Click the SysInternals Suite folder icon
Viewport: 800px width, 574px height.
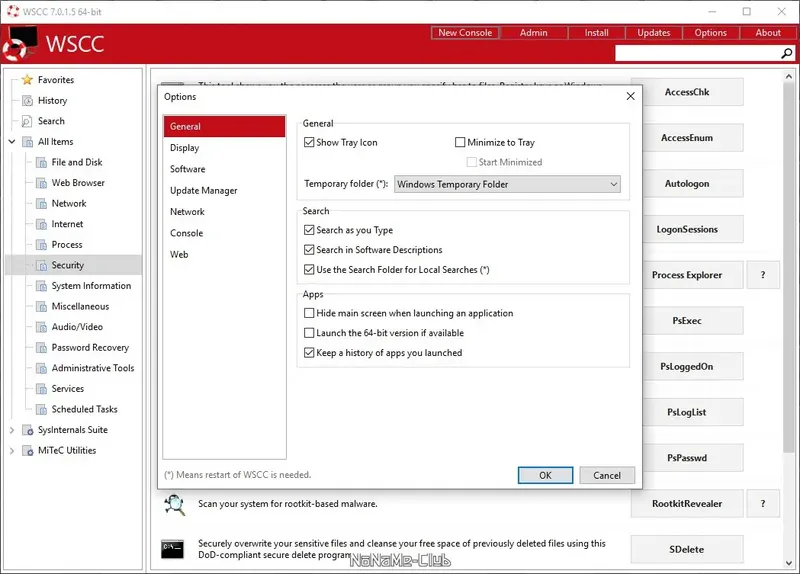click(x=28, y=430)
